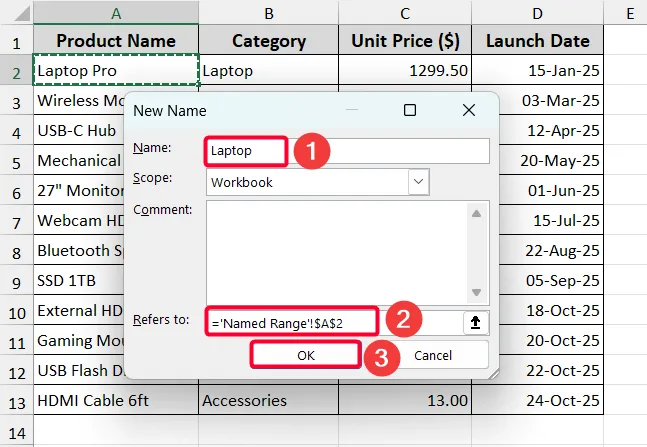Select row 5 header

click(x=17, y=162)
